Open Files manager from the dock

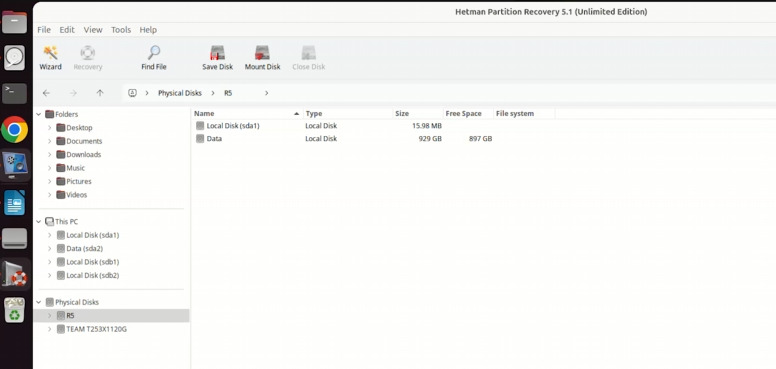coord(14,22)
